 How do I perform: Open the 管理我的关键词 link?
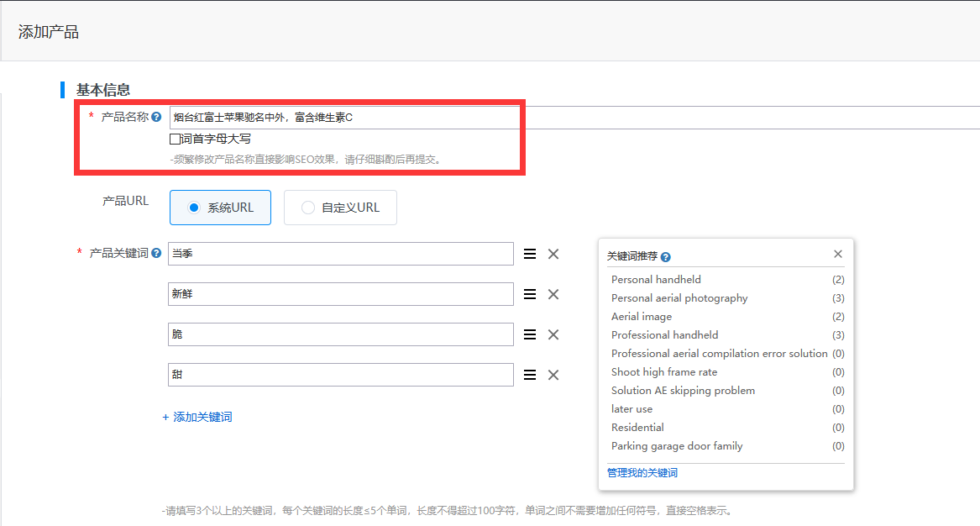pyautogui.click(x=642, y=473)
